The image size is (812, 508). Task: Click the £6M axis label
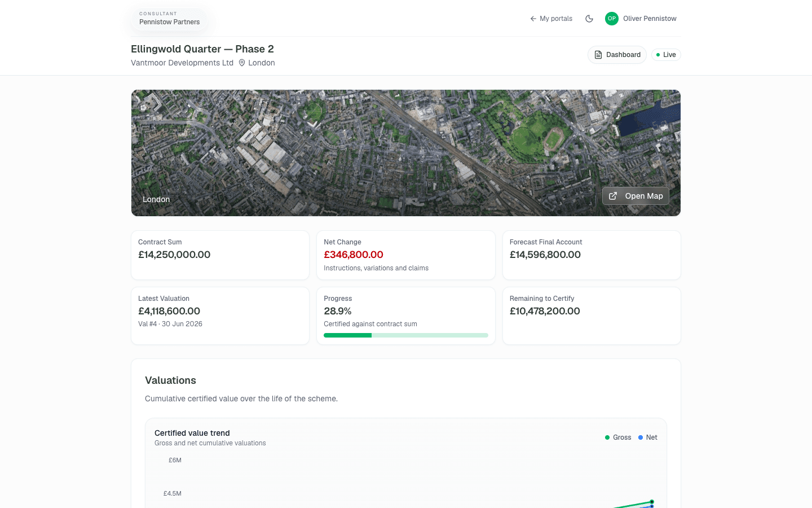(x=175, y=460)
